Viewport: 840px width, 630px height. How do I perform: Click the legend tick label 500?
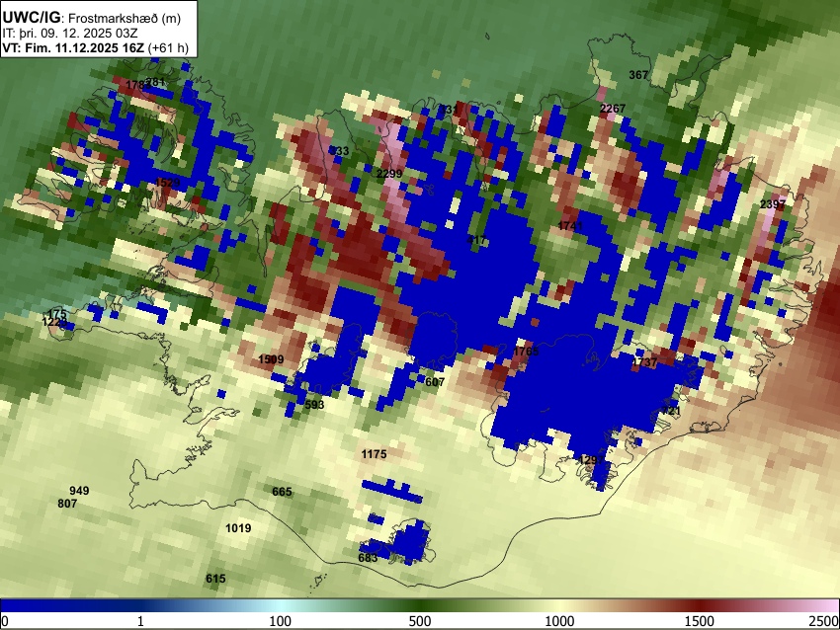420,621
